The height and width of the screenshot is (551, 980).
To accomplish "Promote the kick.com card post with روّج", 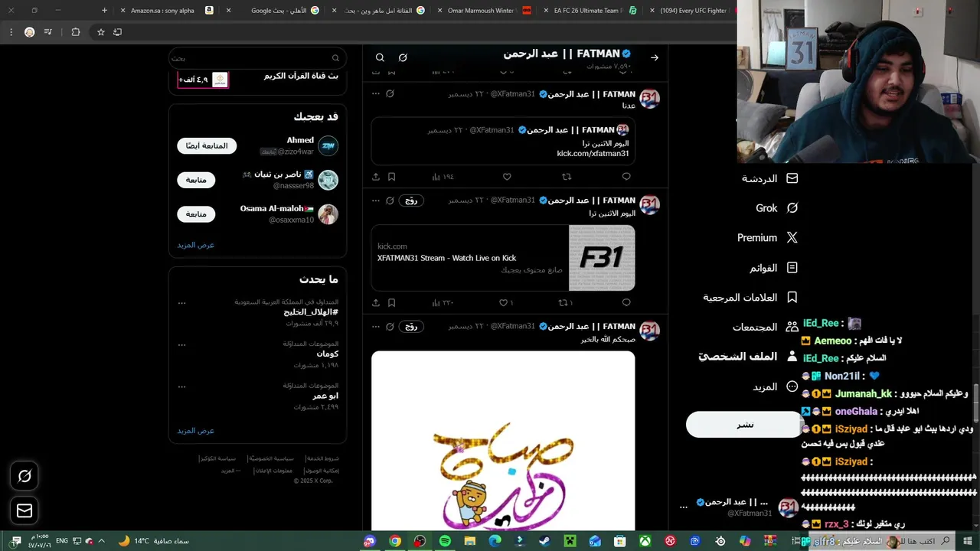I will (411, 201).
